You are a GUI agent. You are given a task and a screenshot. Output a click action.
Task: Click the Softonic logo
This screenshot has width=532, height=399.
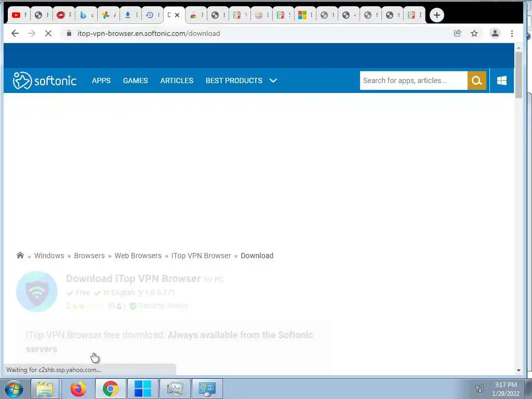tap(45, 81)
